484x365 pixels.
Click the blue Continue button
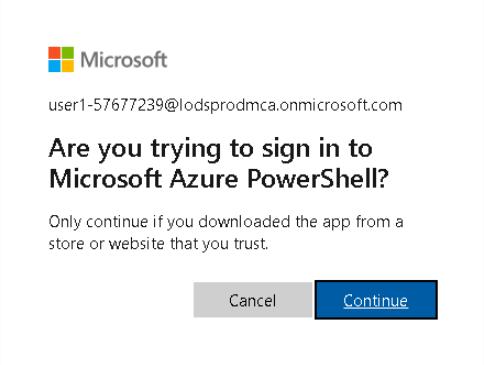pos(376,300)
